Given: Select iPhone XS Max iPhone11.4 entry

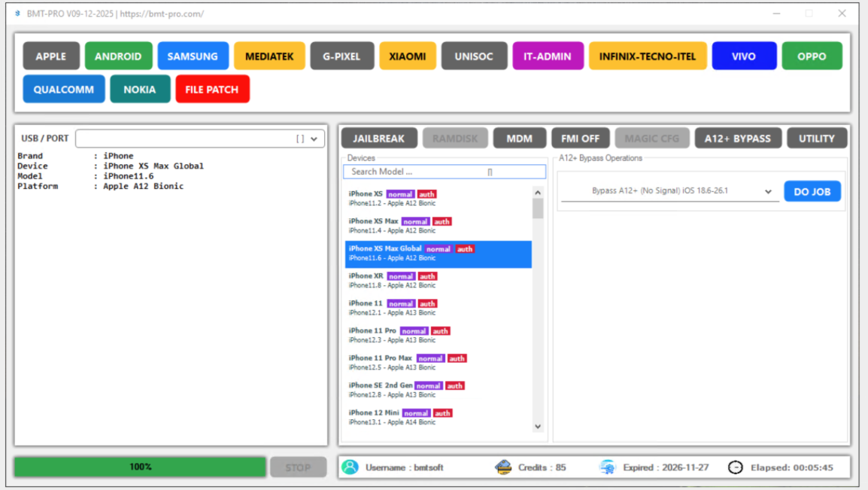Looking at the screenshot, I should tap(438, 226).
